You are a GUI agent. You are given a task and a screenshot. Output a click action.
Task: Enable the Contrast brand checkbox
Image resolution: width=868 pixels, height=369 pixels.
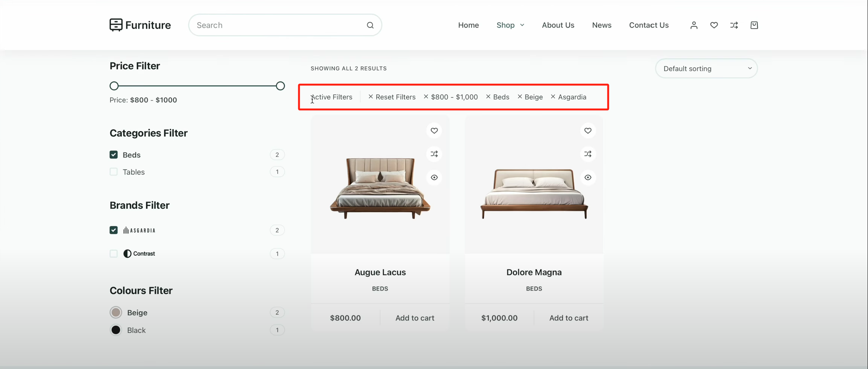coord(114,254)
